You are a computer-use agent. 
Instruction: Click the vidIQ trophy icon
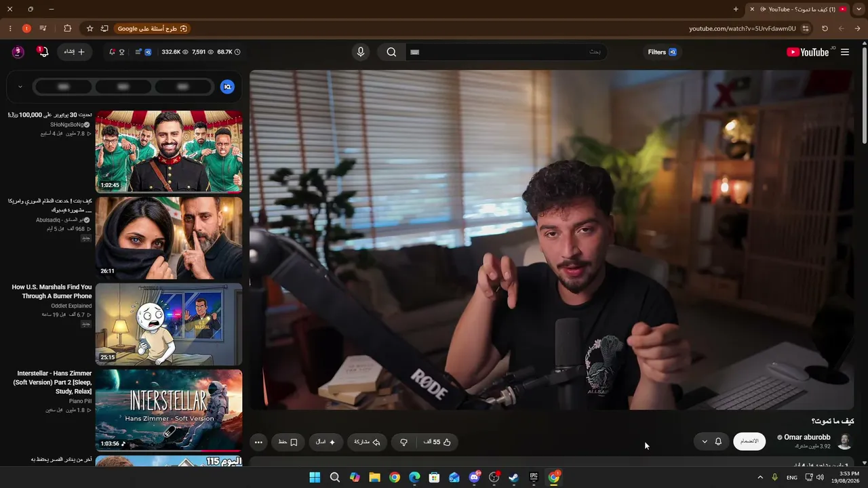122,52
